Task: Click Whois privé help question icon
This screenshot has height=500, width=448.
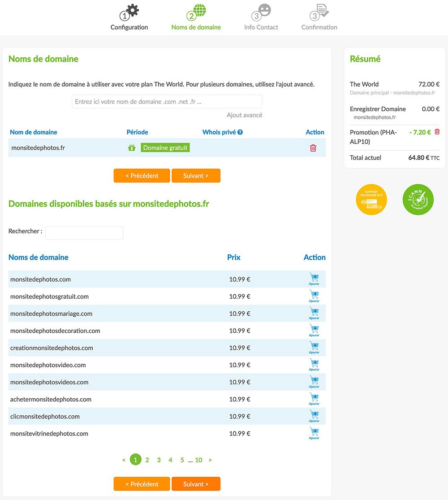Action: click(240, 132)
